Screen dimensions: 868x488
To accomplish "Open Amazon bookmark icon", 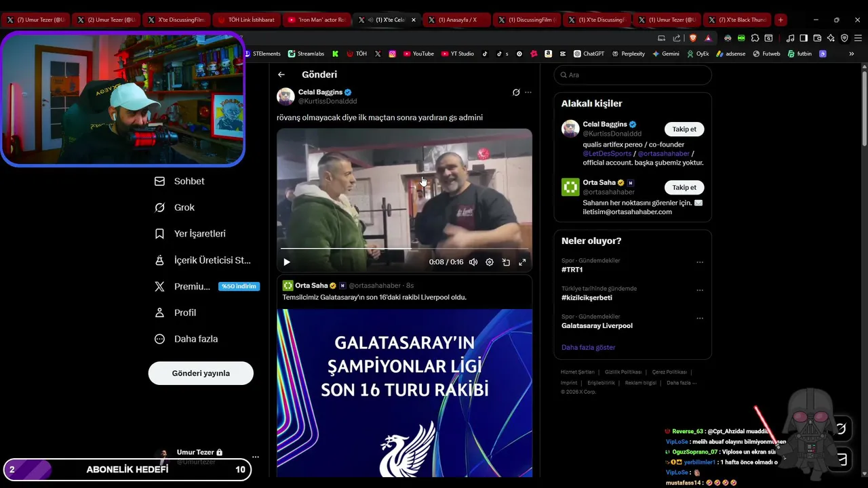I will (548, 54).
